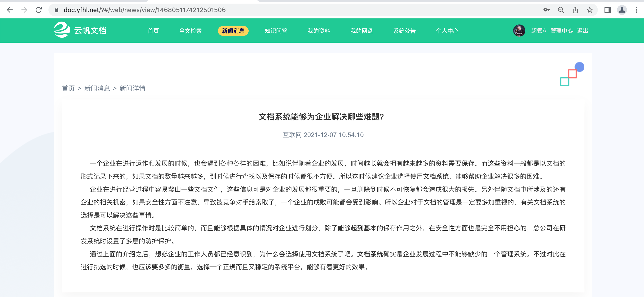
Task: Click paragraph starting 企业在进行经营过程中
Action: 323,202
